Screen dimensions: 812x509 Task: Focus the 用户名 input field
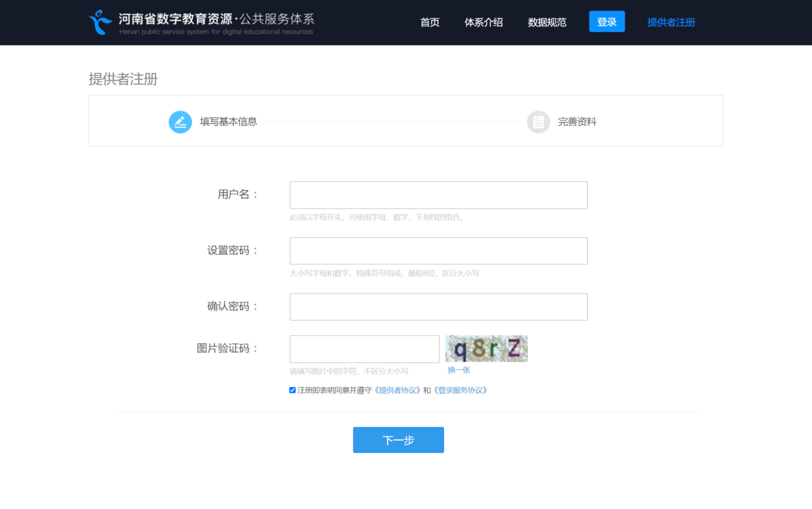coord(438,195)
